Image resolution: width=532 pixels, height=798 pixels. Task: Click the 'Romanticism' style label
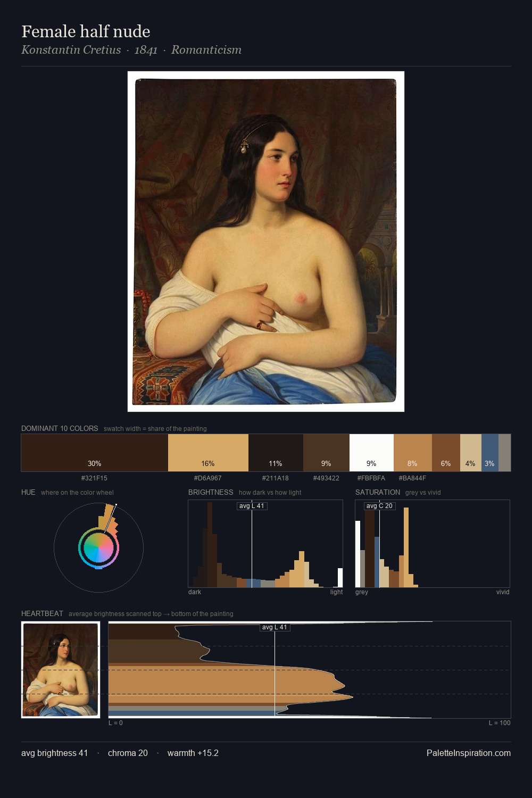[206, 50]
